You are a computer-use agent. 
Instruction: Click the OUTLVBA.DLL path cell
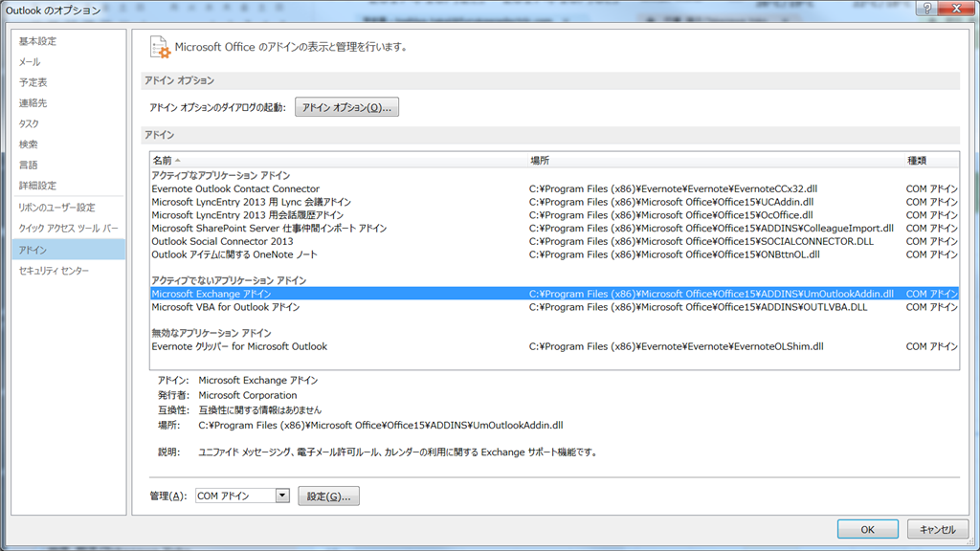point(698,307)
